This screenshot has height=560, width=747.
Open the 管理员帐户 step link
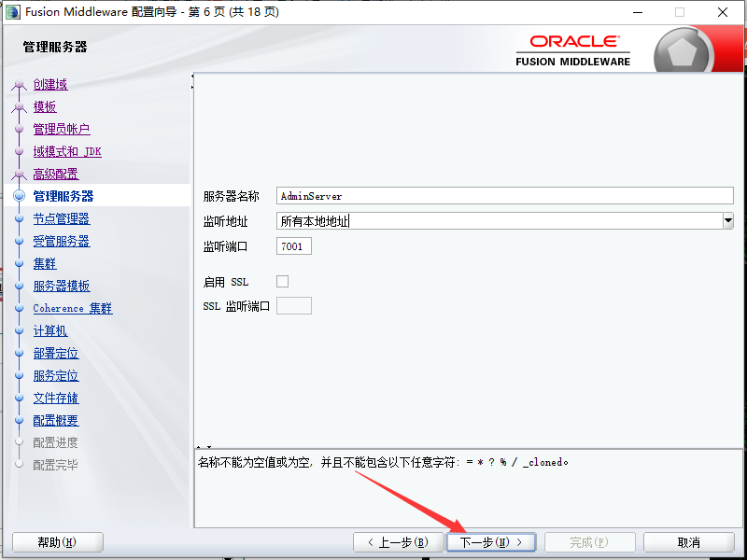click(62, 129)
